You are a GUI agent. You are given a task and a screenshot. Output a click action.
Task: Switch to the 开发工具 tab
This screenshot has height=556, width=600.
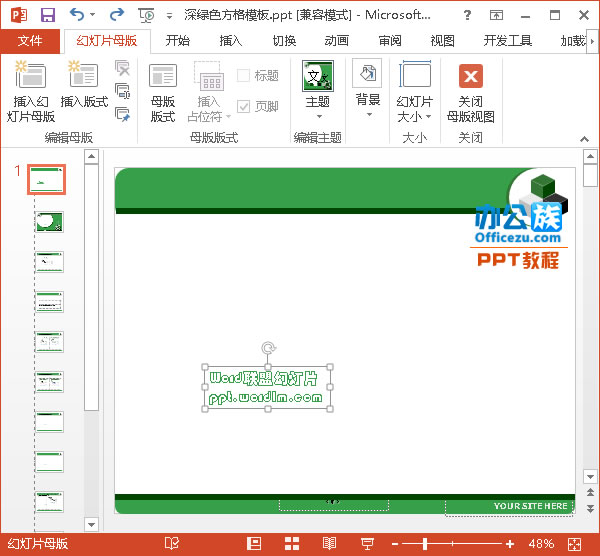click(x=507, y=41)
